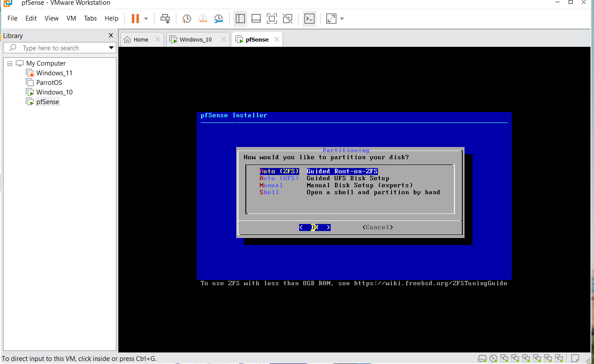Switch to the Home tab

141,39
